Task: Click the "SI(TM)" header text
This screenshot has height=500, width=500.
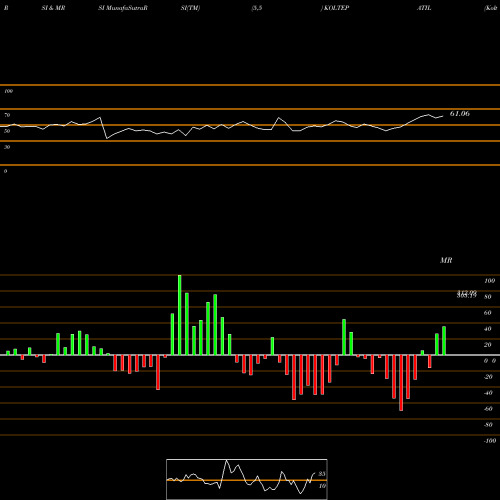Action: 190,8
